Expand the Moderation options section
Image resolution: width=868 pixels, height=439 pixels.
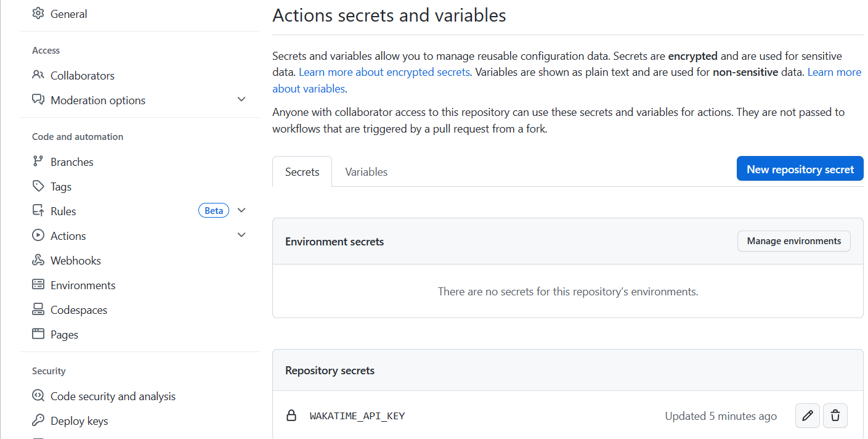241,100
